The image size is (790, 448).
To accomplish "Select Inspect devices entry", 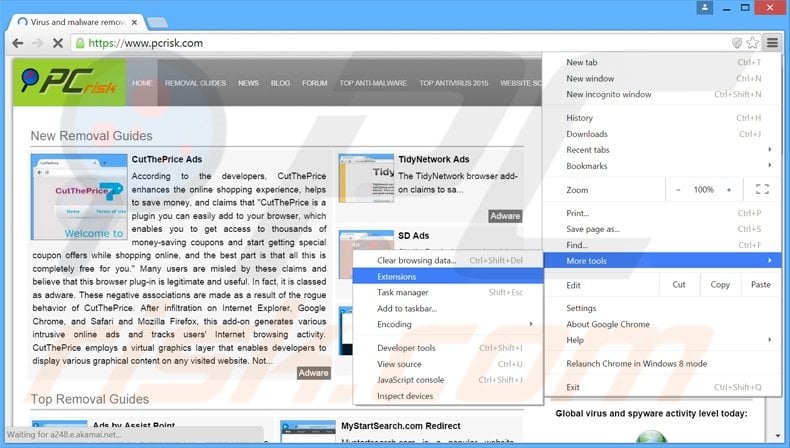I will tap(448, 396).
